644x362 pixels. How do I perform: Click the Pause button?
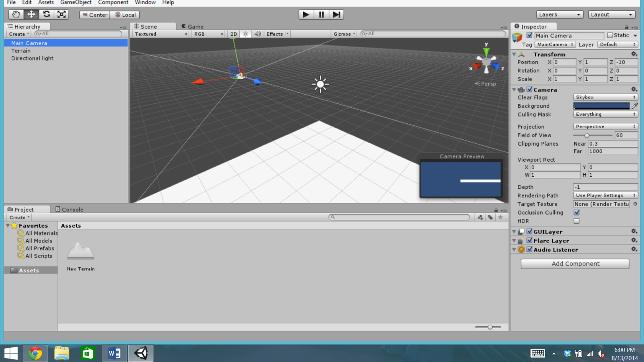[321, 15]
